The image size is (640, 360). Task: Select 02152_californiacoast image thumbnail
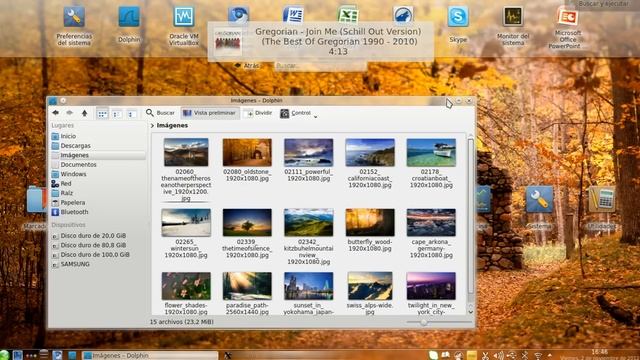click(370, 152)
